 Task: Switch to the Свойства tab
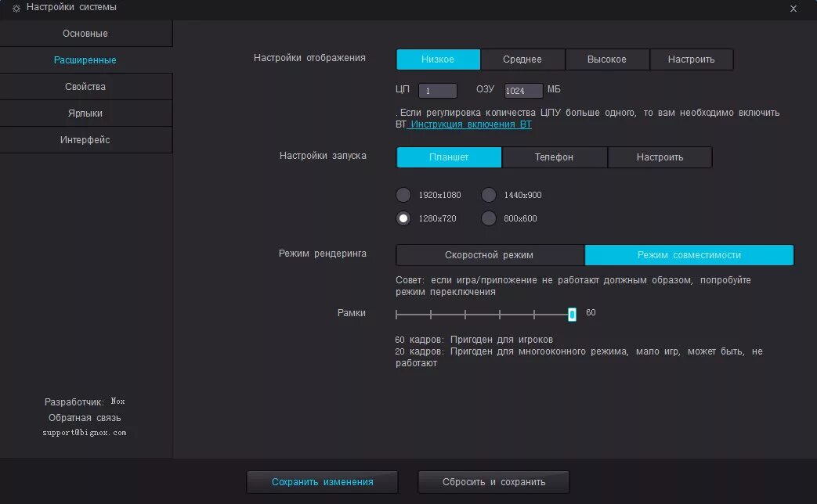tap(85, 86)
